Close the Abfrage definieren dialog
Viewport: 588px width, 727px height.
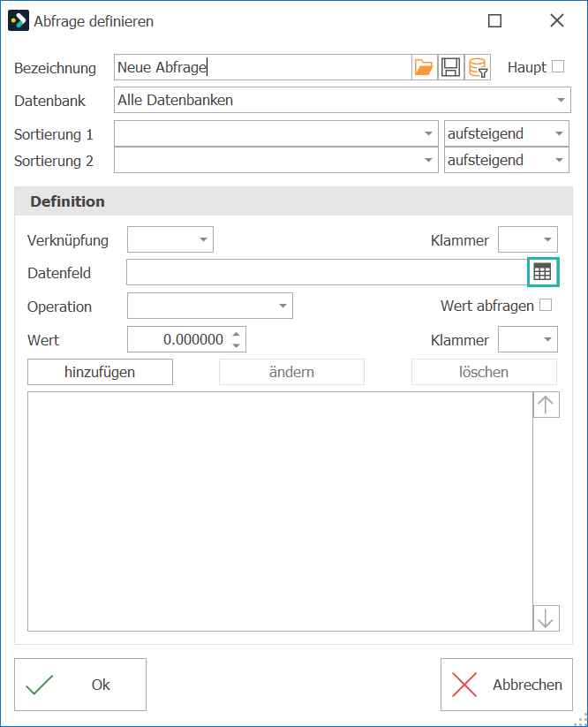pyautogui.click(x=557, y=21)
